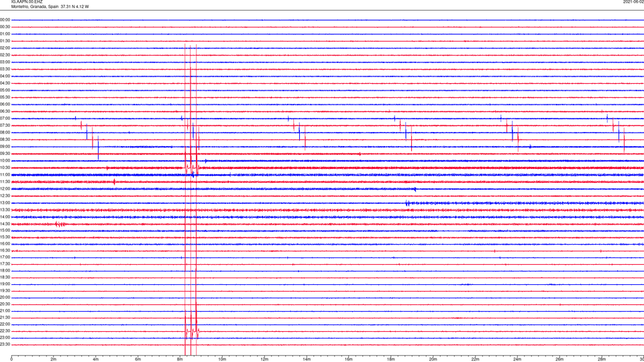Pick the 04:00 time label
Viewport: 644px width, 362px height.
[5, 76]
